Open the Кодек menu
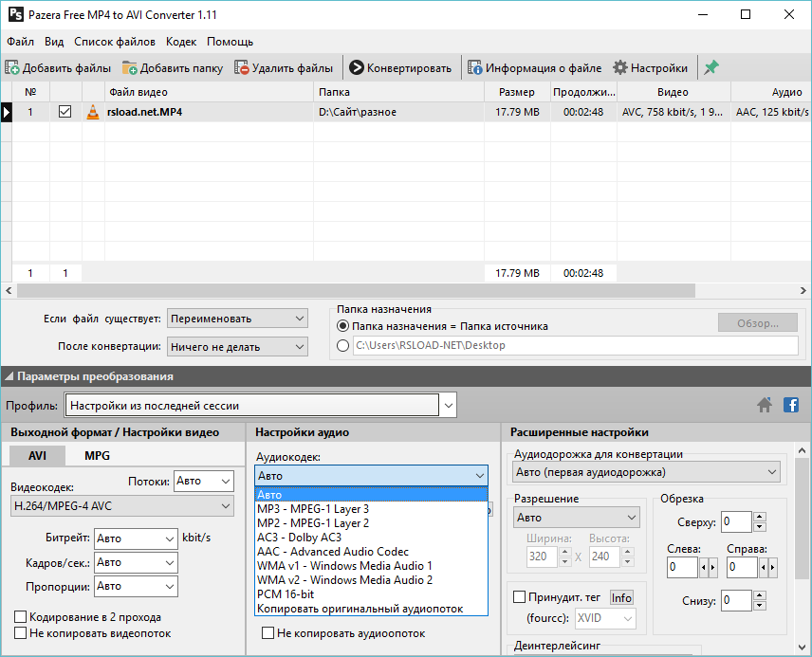 181,42
